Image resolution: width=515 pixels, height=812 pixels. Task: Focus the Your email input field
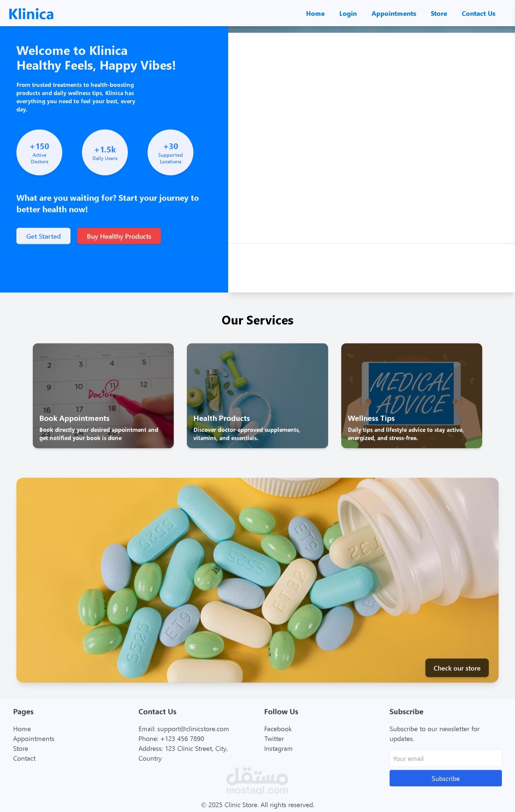click(x=445, y=758)
